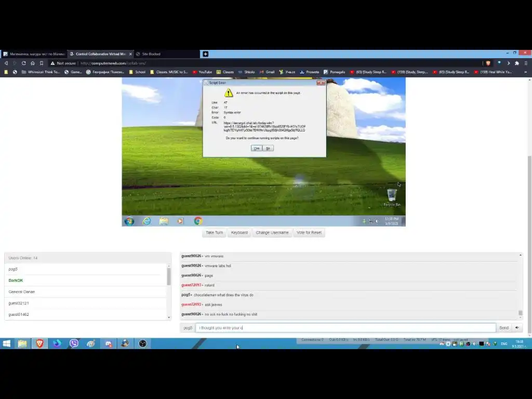
Task: Click the browser address bar URL
Action: tap(113, 63)
